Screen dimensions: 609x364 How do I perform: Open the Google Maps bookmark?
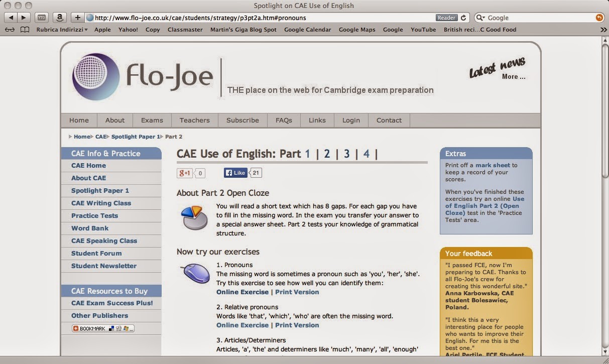[x=357, y=30]
